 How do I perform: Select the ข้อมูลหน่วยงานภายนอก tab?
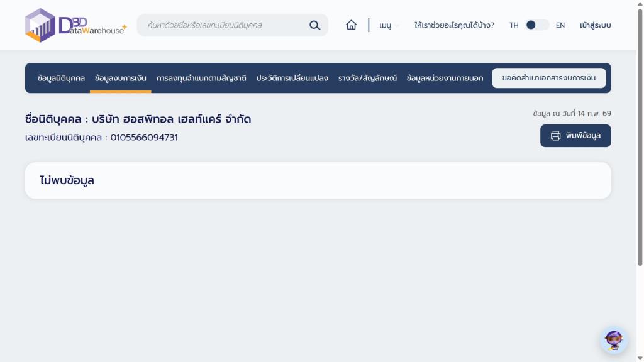[x=445, y=78]
